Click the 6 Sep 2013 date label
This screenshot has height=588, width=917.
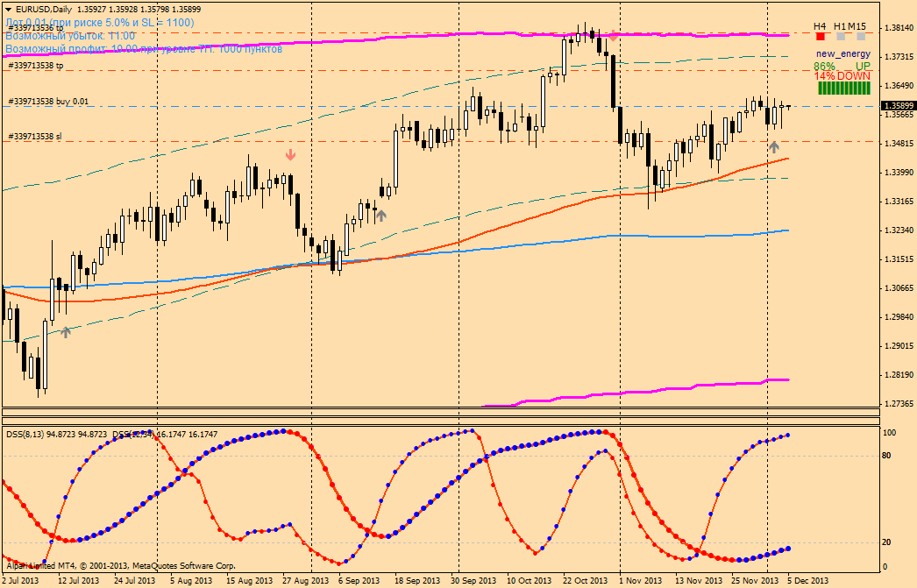[x=359, y=580]
